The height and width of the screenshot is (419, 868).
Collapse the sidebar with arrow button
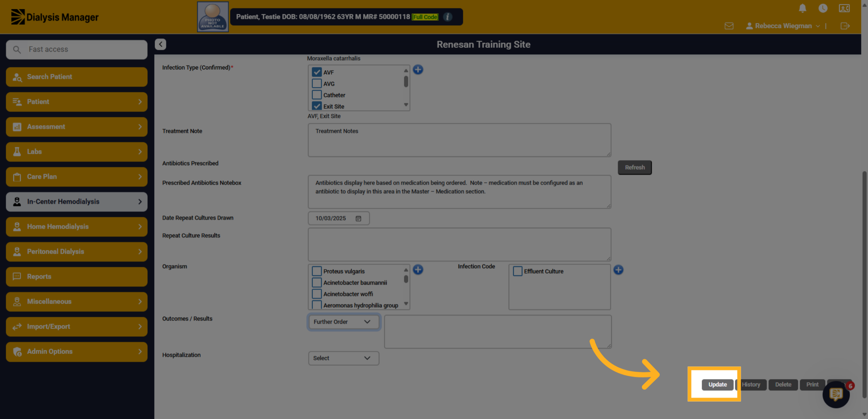coord(161,44)
